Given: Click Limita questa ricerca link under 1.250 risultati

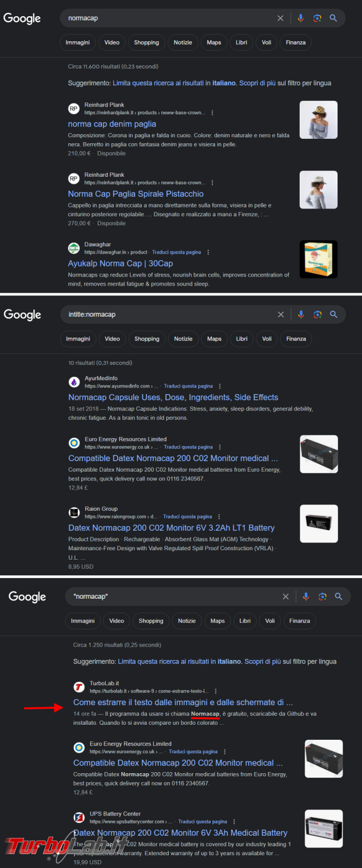Looking at the screenshot, I should (x=179, y=662).
